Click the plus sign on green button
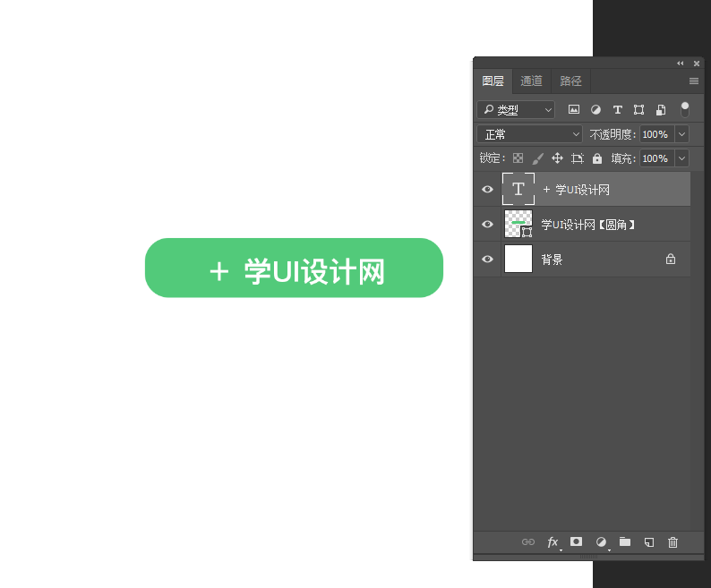711x588 pixels. [x=219, y=272]
